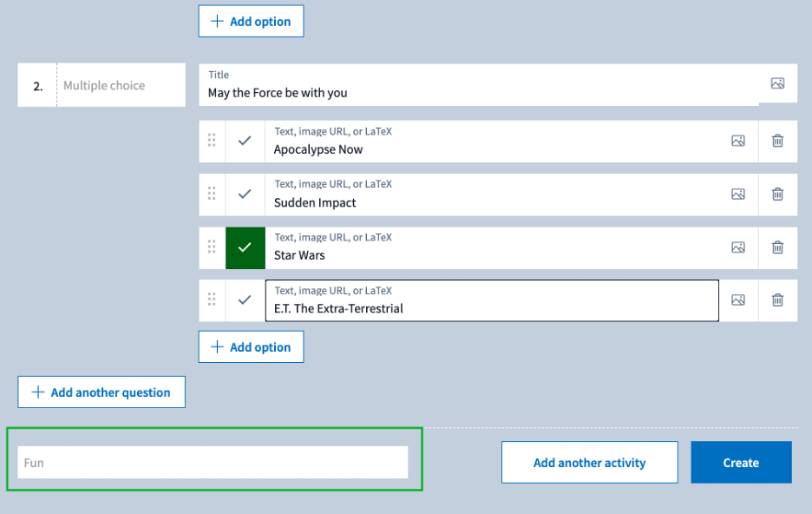
Task: Uncheck Star Wars as correct answer
Action: point(245,247)
